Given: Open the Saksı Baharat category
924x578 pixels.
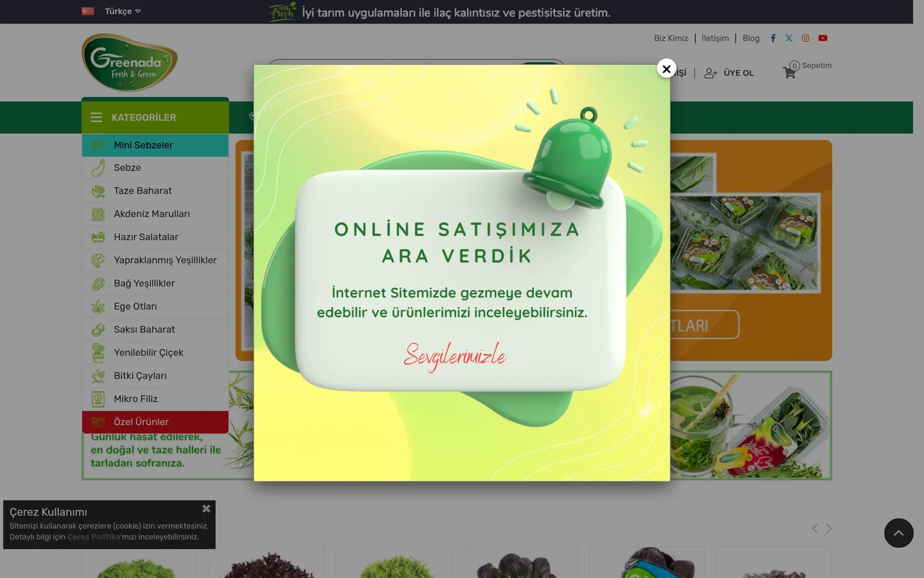Looking at the screenshot, I should [x=155, y=329].
